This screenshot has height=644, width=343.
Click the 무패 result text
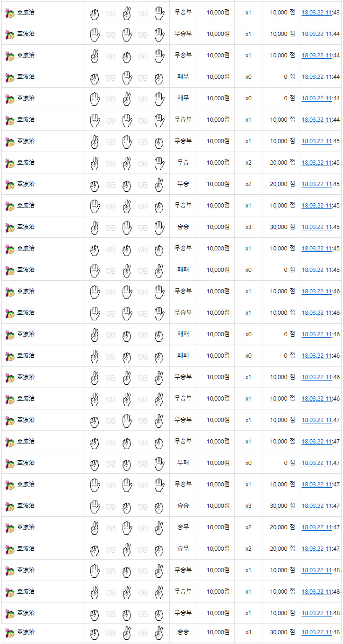click(183, 463)
